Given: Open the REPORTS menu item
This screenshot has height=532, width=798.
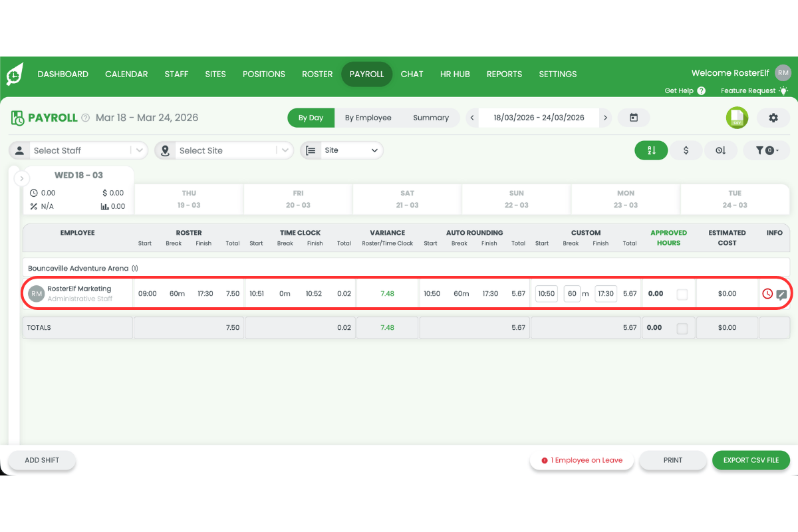Looking at the screenshot, I should click(x=504, y=74).
